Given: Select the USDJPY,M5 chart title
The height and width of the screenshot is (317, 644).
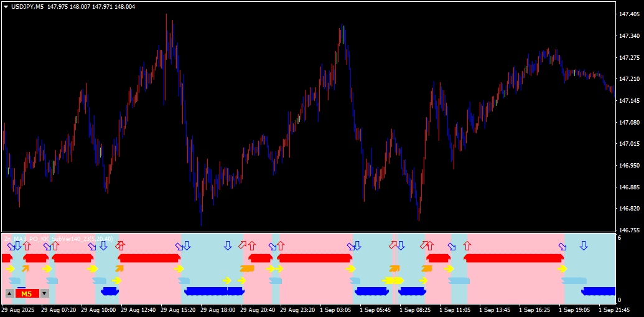Looking at the screenshot, I should [x=27, y=7].
